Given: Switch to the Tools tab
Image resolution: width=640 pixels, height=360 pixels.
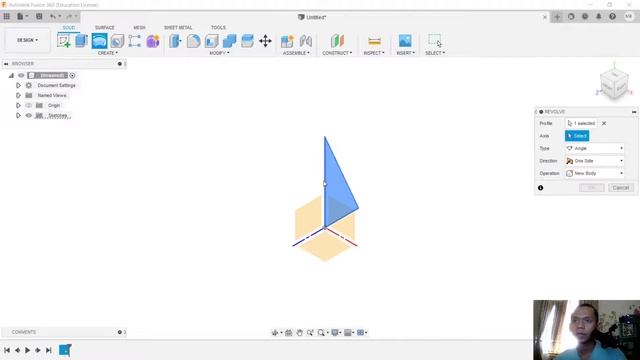Looking at the screenshot, I should [218, 27].
